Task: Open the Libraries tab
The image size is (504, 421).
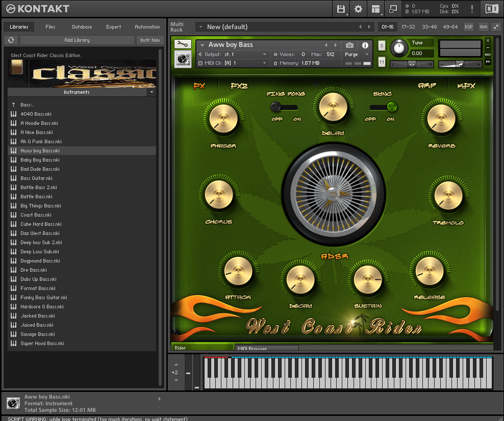Action: point(19,27)
